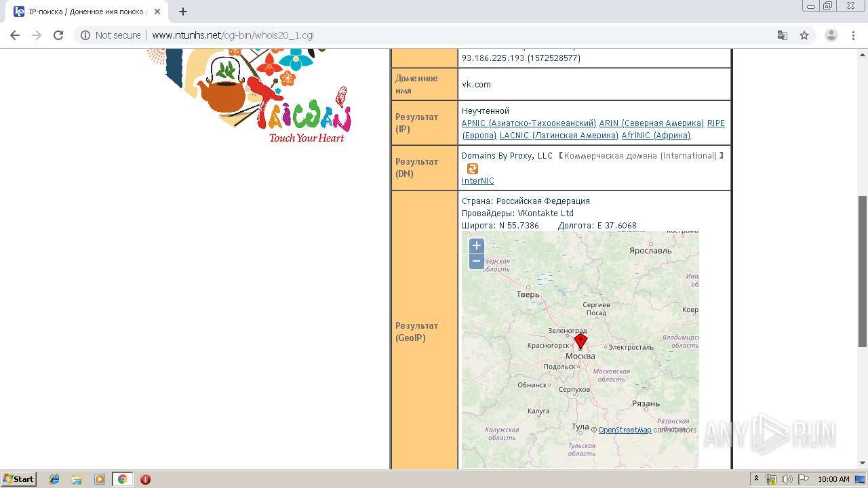Open the Action Center flag icon
Viewport: 868px width, 488px height.
[x=803, y=479]
